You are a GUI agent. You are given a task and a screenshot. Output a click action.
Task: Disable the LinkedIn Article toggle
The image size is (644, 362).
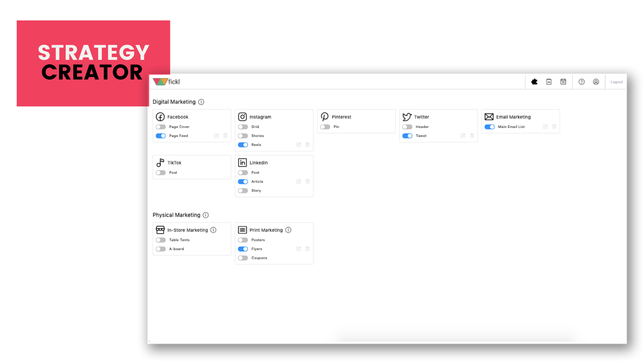[243, 181]
